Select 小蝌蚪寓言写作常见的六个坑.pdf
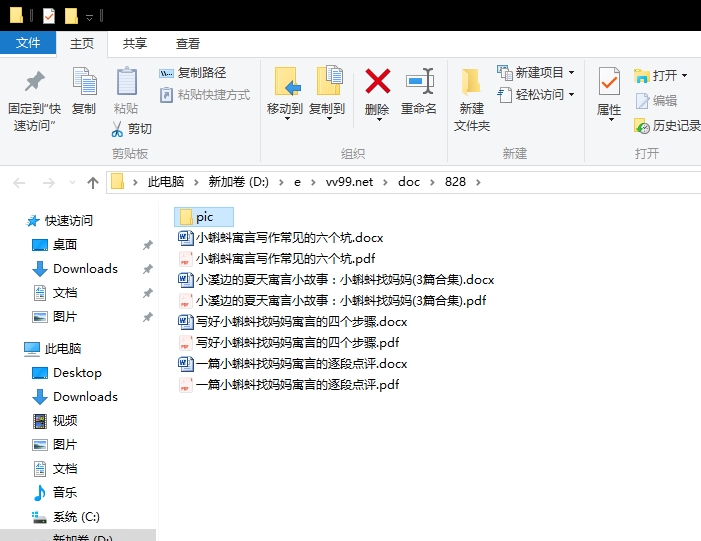Viewport: 701px width, 541px height. [277, 258]
